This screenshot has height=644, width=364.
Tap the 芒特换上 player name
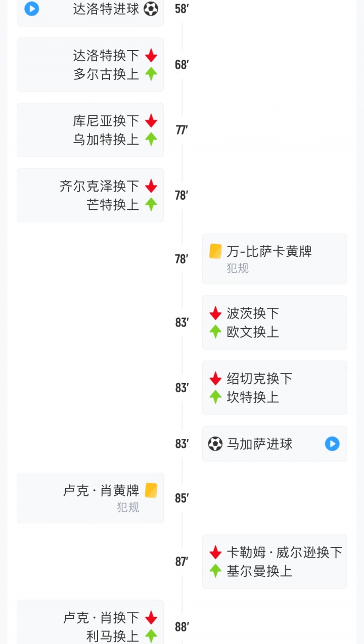point(113,205)
